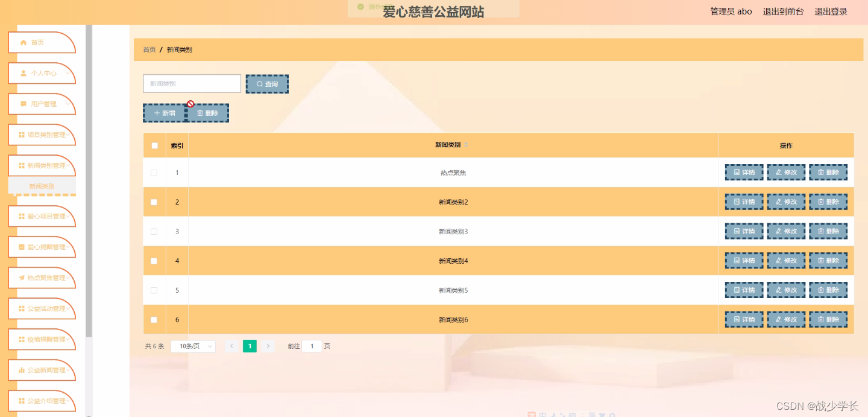868x417 pixels.
Task: Expand the 爱心项目管理 menu chevron
Action: tap(68, 217)
